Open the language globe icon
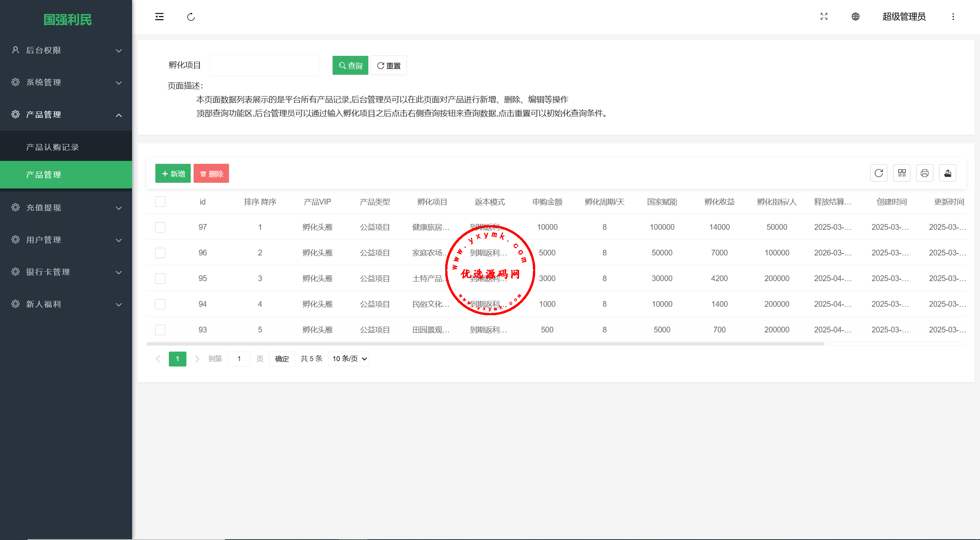This screenshot has width=980, height=540. pos(855,16)
